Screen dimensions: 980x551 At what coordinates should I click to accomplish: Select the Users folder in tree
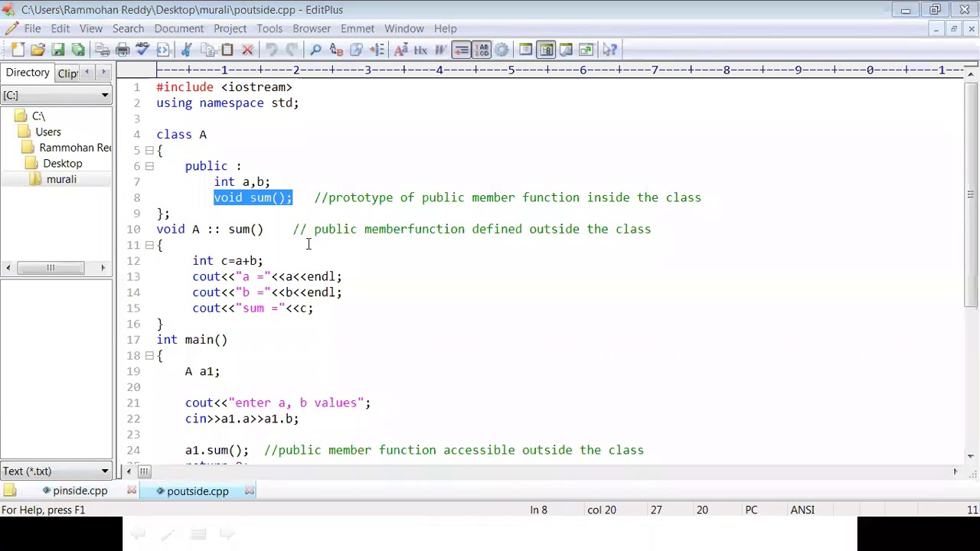(47, 132)
